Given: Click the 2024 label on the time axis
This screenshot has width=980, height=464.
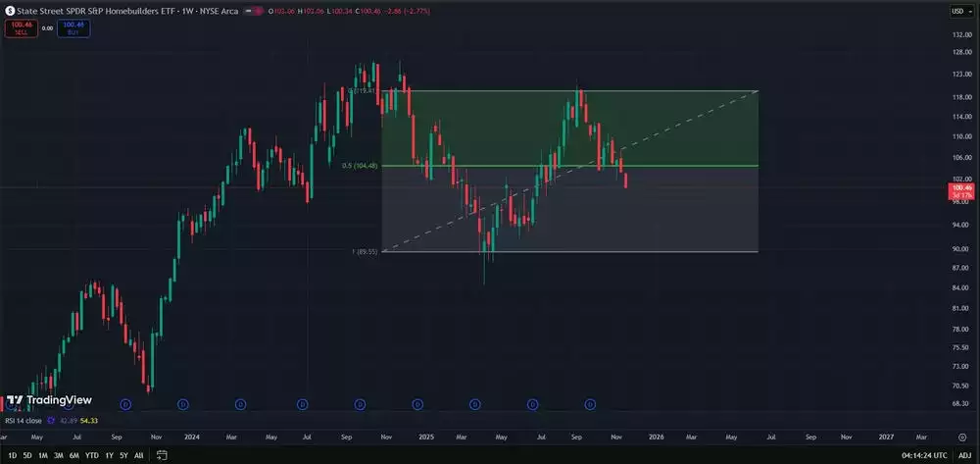Looking at the screenshot, I should point(194,437).
